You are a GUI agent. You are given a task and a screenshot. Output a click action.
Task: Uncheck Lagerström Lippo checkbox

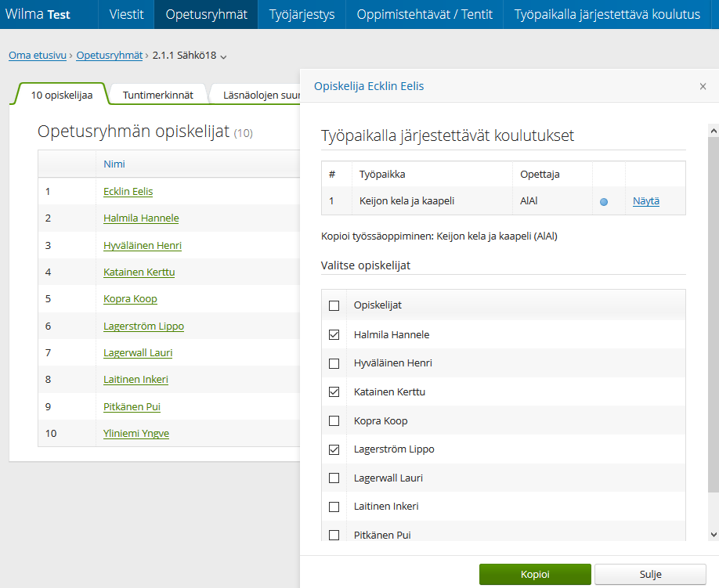coord(334,449)
